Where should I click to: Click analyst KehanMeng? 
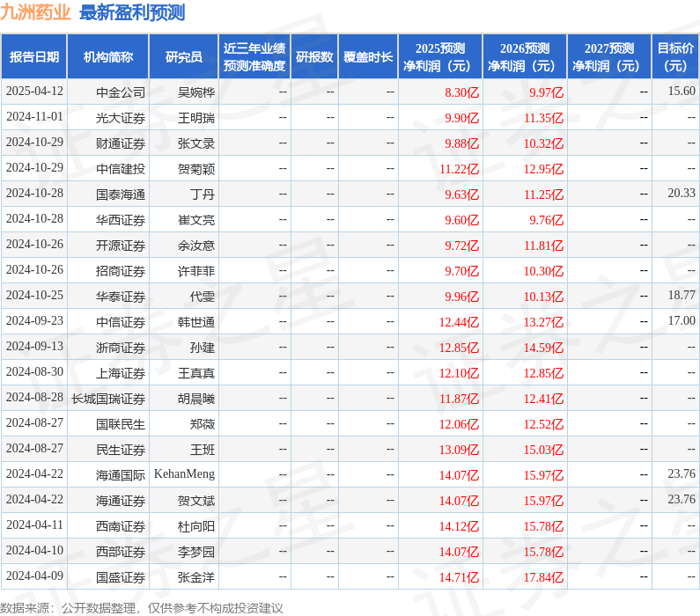click(x=184, y=473)
